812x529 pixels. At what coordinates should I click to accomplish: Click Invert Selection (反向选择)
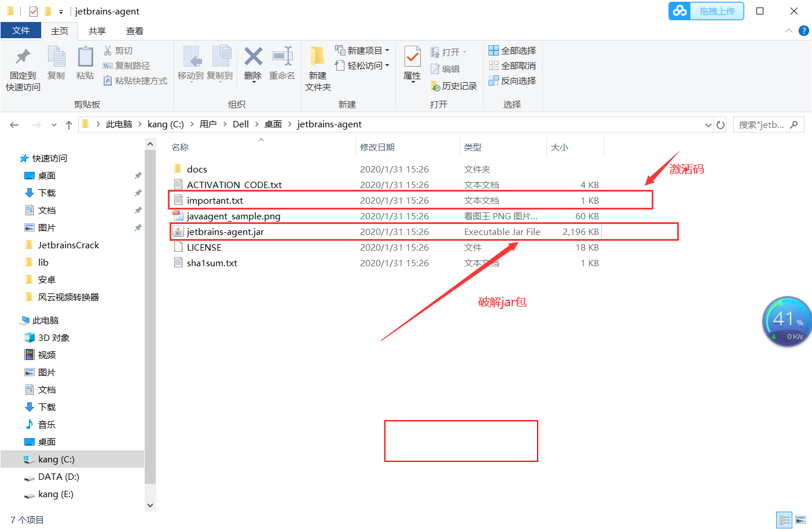click(512, 81)
